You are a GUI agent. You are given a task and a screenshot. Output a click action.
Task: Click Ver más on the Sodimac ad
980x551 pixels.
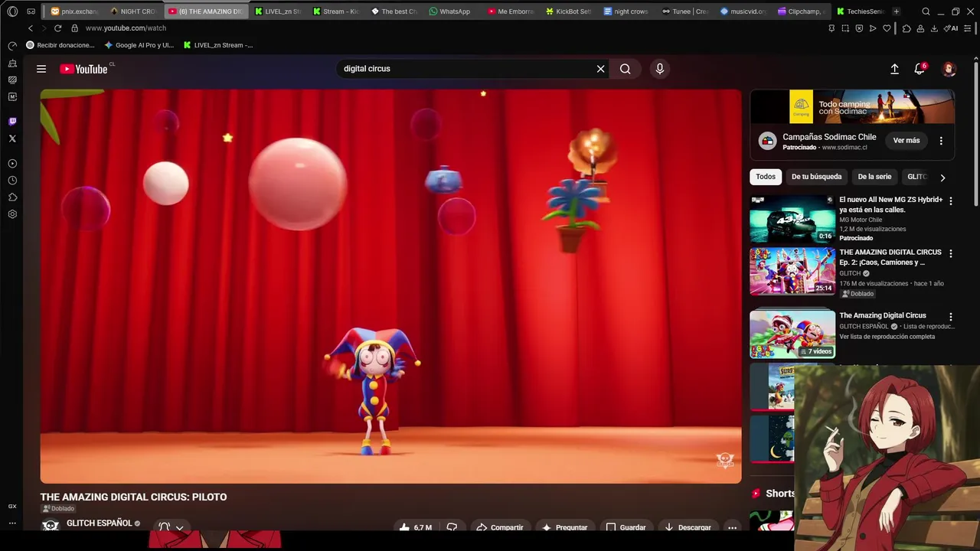906,141
